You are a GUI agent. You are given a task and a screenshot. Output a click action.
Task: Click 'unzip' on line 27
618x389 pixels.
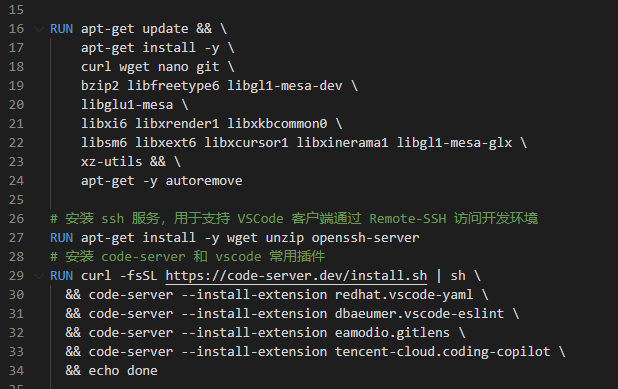(x=285, y=238)
